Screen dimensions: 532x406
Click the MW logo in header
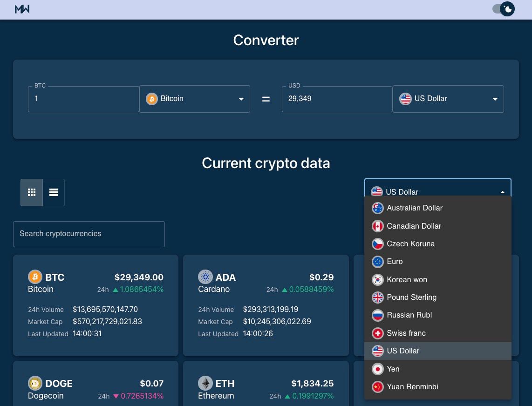22,9
